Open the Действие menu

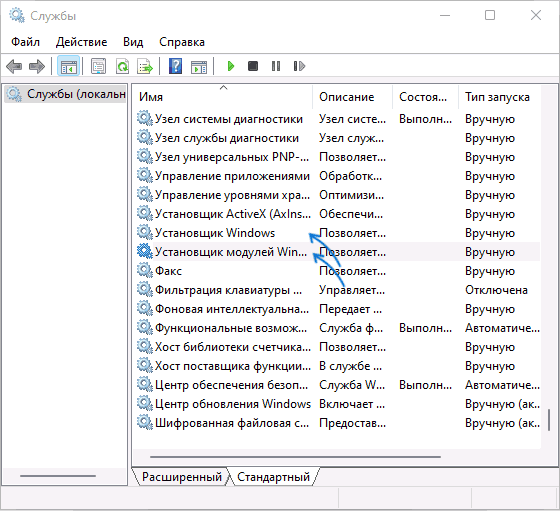81,42
